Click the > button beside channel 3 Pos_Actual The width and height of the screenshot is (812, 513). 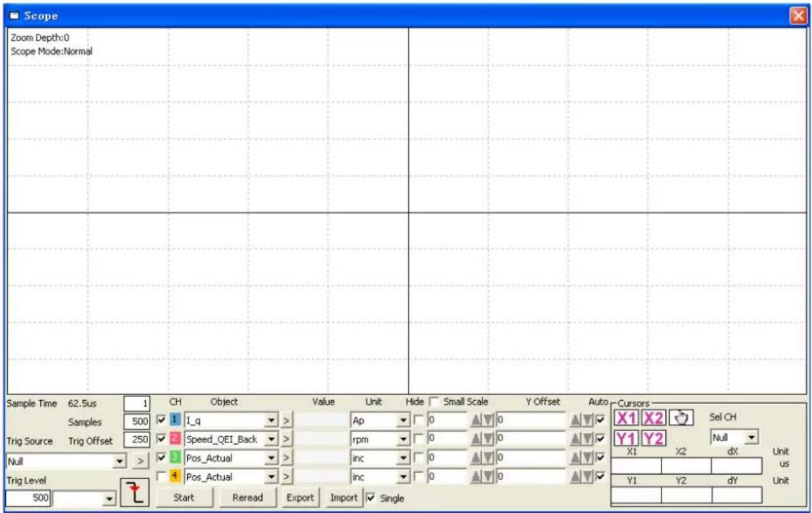pyautogui.click(x=286, y=458)
